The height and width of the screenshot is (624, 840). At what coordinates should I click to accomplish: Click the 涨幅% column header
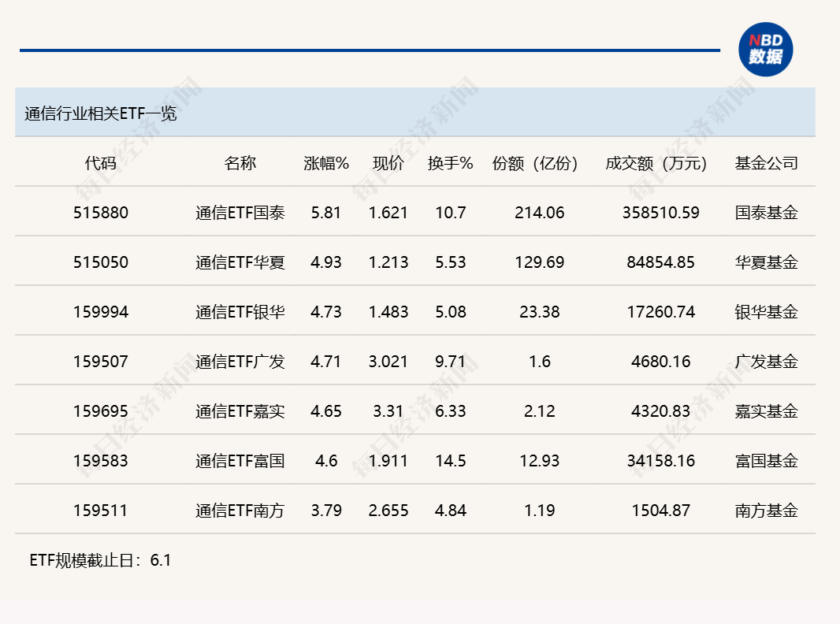326,163
